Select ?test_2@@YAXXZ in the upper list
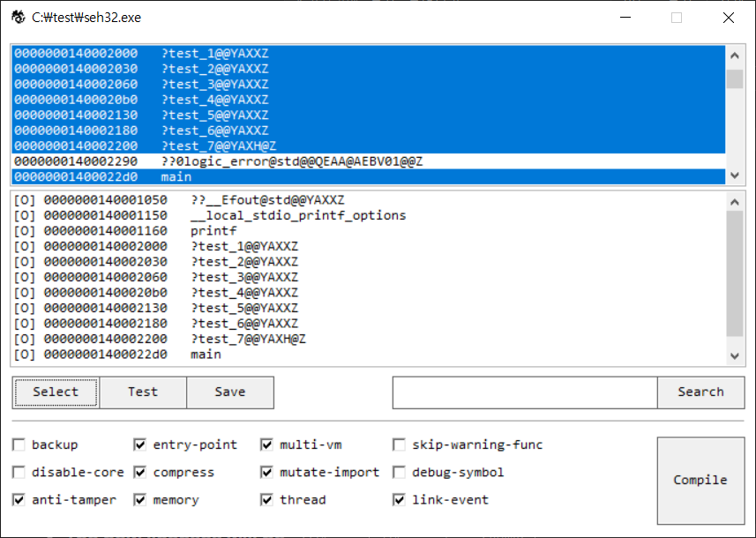The height and width of the screenshot is (538, 756). tap(369, 69)
